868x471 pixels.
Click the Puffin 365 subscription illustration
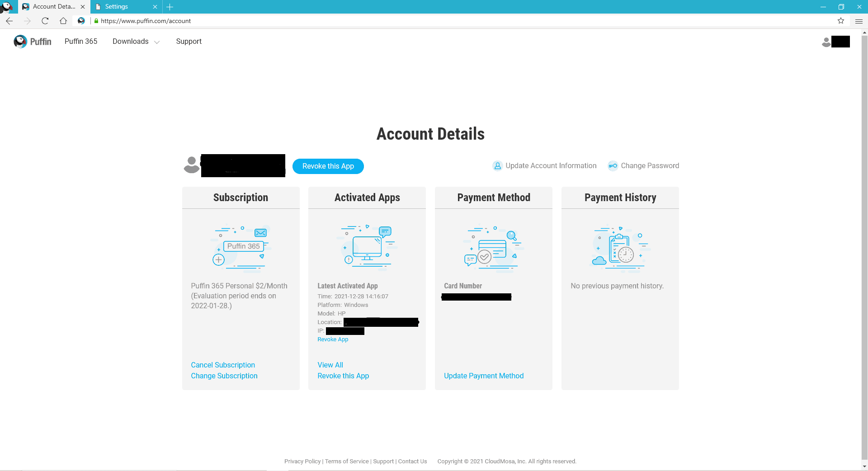(x=241, y=248)
